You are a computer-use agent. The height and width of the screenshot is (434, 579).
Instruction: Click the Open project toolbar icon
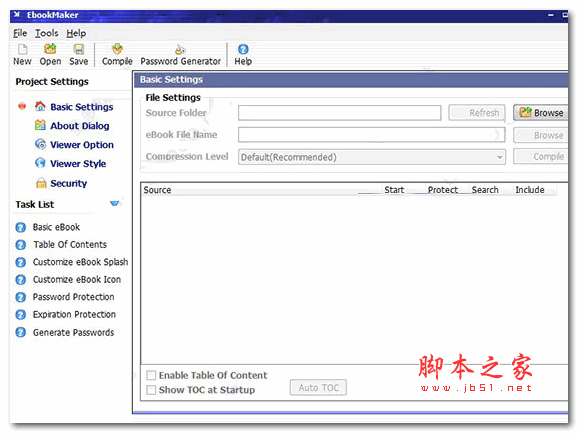(x=50, y=49)
